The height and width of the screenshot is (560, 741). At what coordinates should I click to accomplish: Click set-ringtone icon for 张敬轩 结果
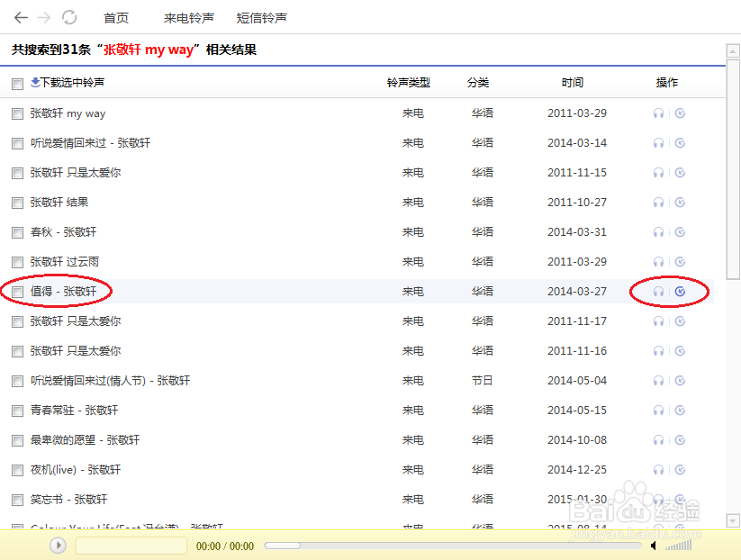[680, 203]
